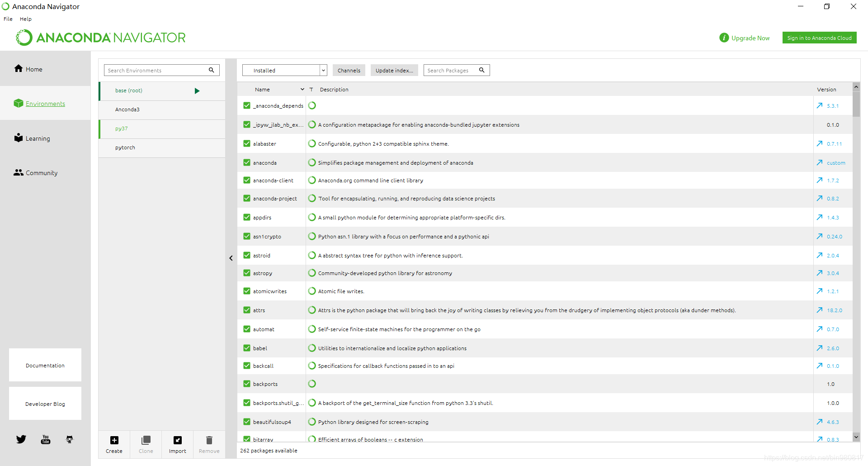
Task: Select the Anconda3 environment
Action: coord(162,109)
